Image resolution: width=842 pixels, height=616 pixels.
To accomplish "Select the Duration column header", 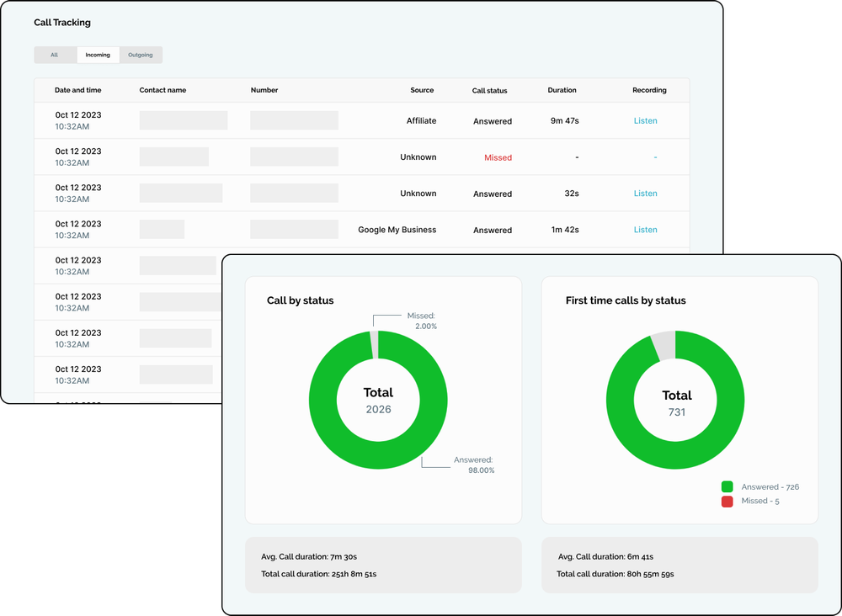I will (562, 90).
